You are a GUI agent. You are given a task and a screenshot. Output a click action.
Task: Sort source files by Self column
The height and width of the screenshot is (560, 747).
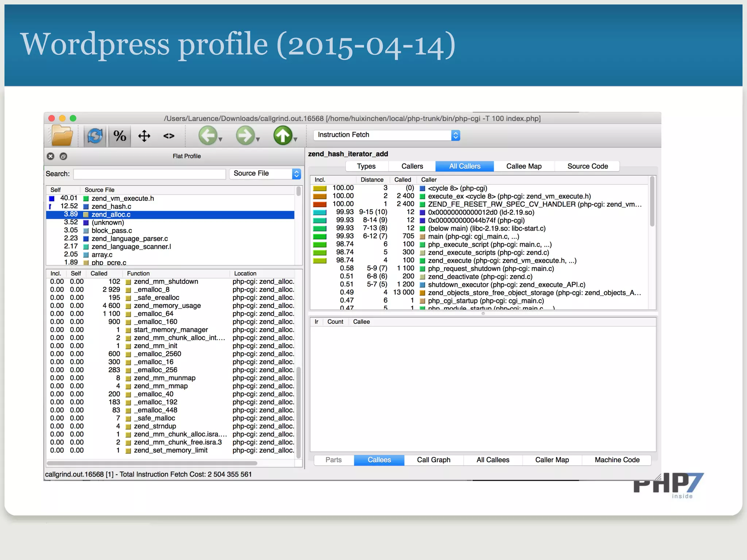click(63, 190)
